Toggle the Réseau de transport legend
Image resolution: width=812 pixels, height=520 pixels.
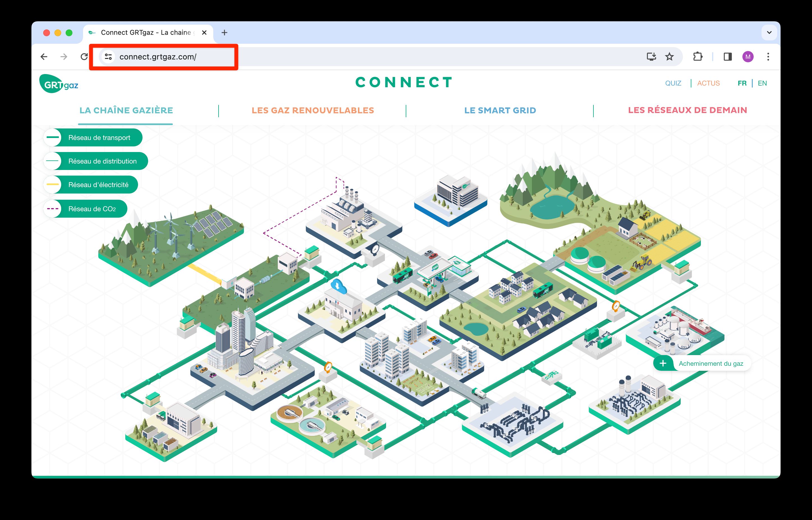[93, 137]
